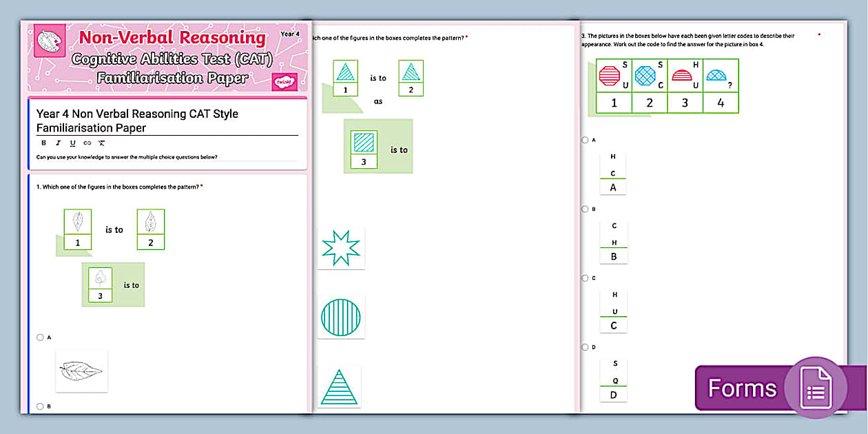This screenshot has width=868, height=434.
Task: Click the Twinkl logo in the banner
Action: (285, 82)
